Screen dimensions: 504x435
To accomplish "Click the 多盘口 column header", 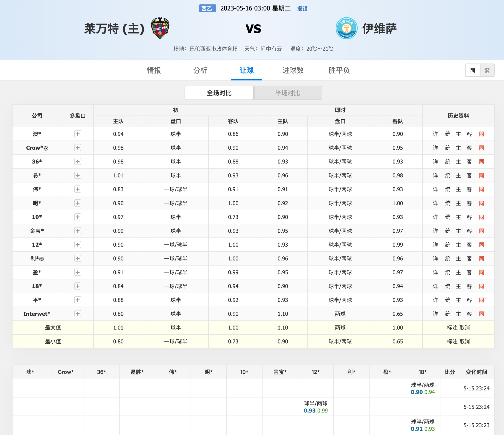I will (78, 116).
